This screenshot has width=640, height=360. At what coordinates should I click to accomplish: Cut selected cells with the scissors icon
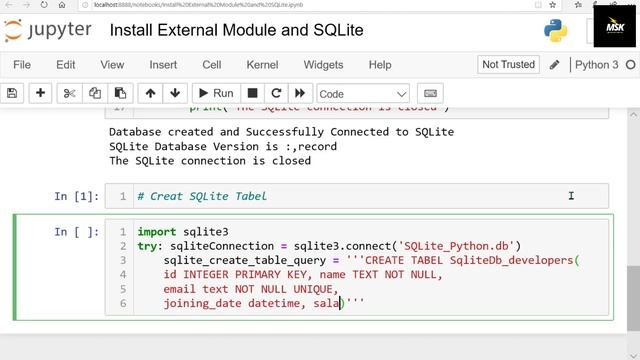(x=69, y=93)
